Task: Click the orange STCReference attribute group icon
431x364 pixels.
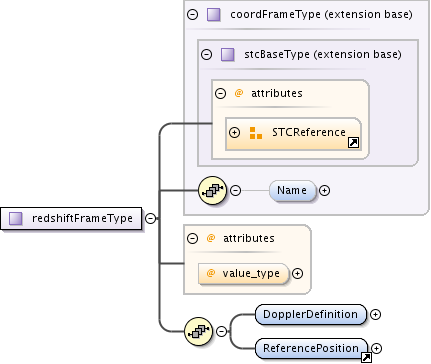Action: 256,133
